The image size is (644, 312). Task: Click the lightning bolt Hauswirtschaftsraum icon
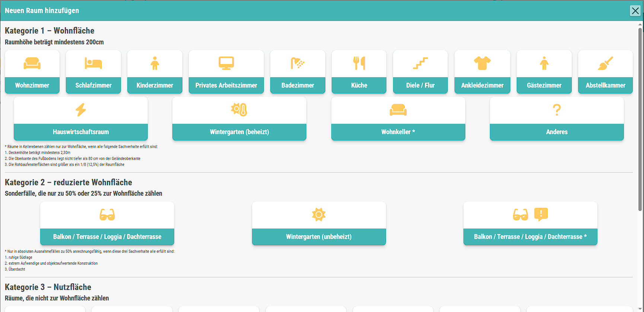tap(81, 110)
